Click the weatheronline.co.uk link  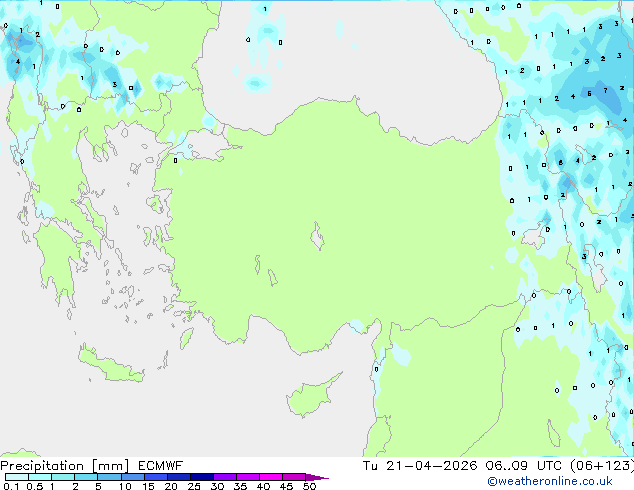tap(550, 481)
